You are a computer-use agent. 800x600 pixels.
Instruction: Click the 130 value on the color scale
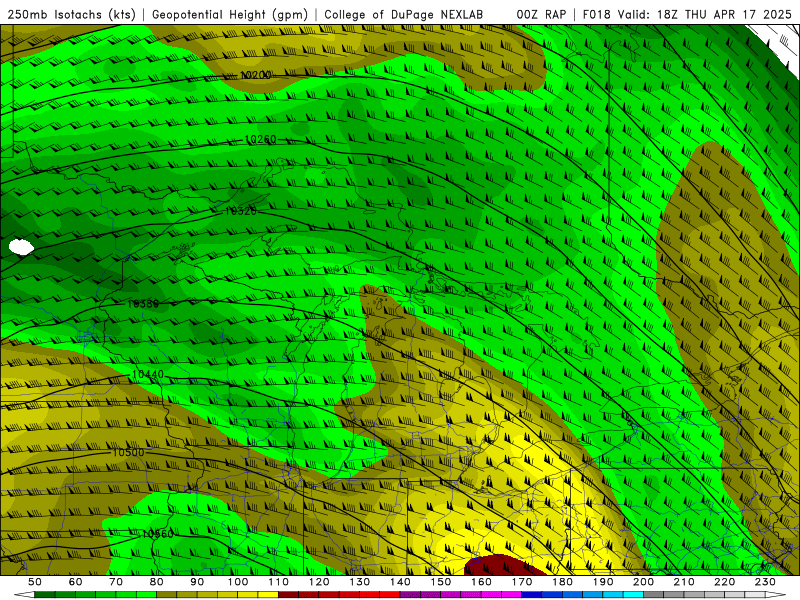pos(360,582)
